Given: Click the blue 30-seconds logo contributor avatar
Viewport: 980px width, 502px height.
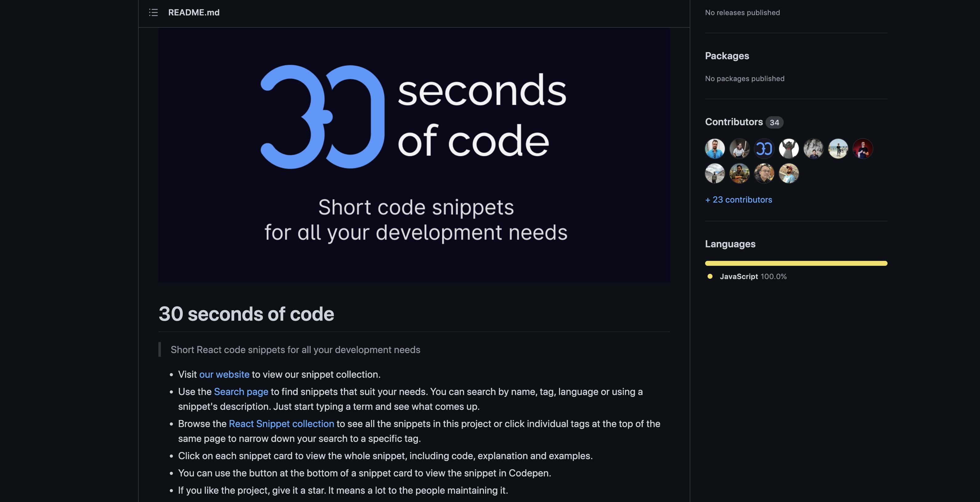Looking at the screenshot, I should tap(764, 148).
